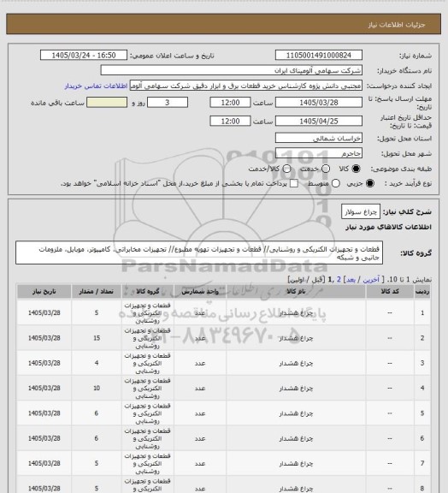Select the کالا radio button
448x493 pixels.
(356, 169)
